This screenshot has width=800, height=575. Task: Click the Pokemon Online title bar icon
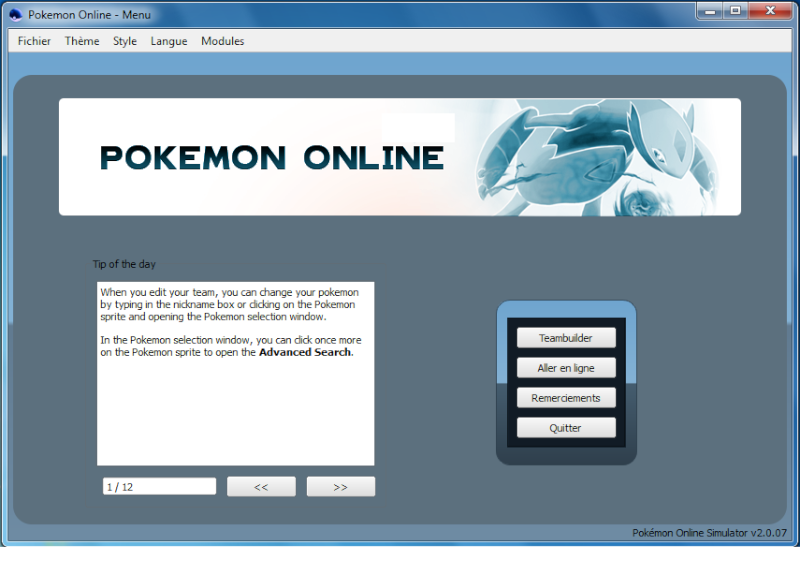[x=16, y=15]
